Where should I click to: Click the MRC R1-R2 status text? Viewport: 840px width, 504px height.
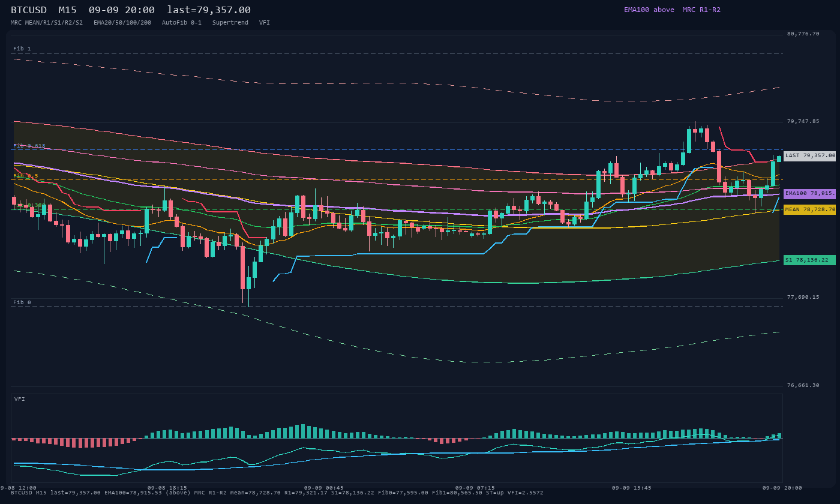coord(701,10)
